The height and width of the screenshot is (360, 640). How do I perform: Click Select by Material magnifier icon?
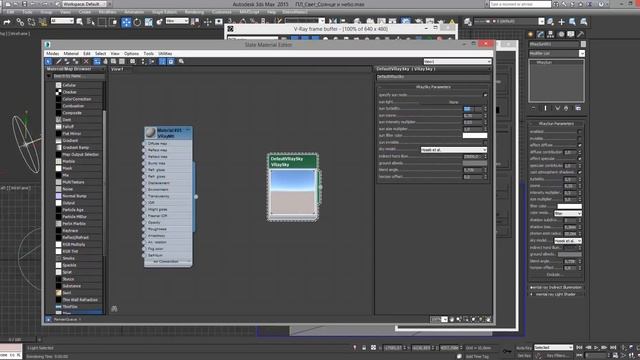point(181,62)
